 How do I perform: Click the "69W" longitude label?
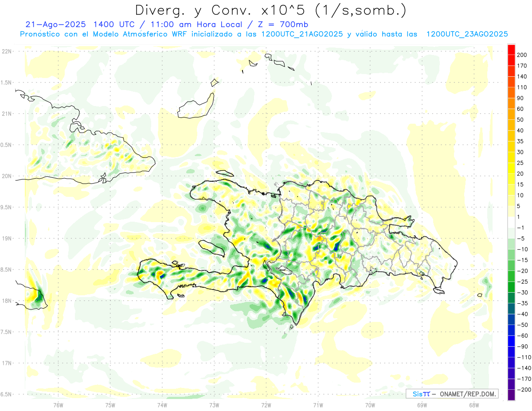coord(422,405)
